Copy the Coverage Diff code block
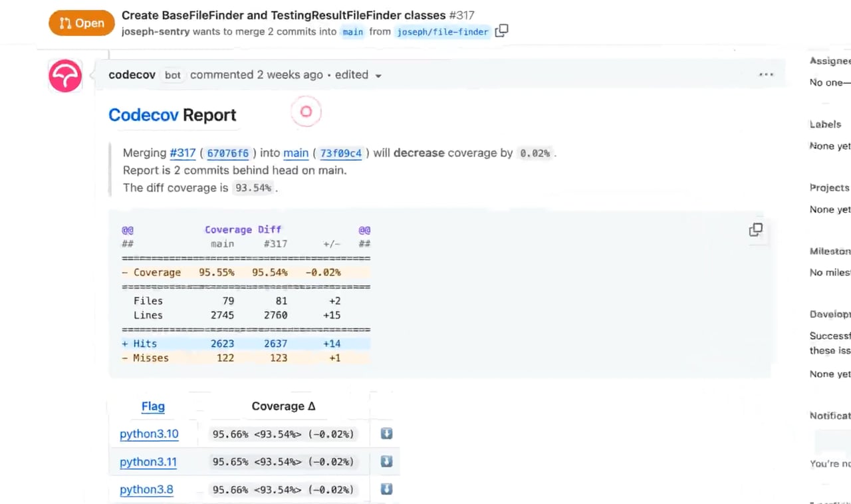The width and height of the screenshot is (851, 504). 756,230
